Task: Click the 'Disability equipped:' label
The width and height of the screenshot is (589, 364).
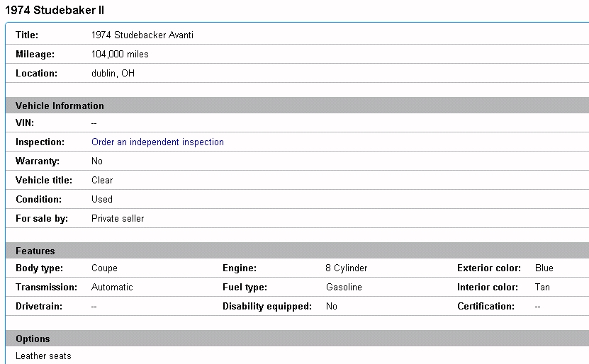Action: 267,307
